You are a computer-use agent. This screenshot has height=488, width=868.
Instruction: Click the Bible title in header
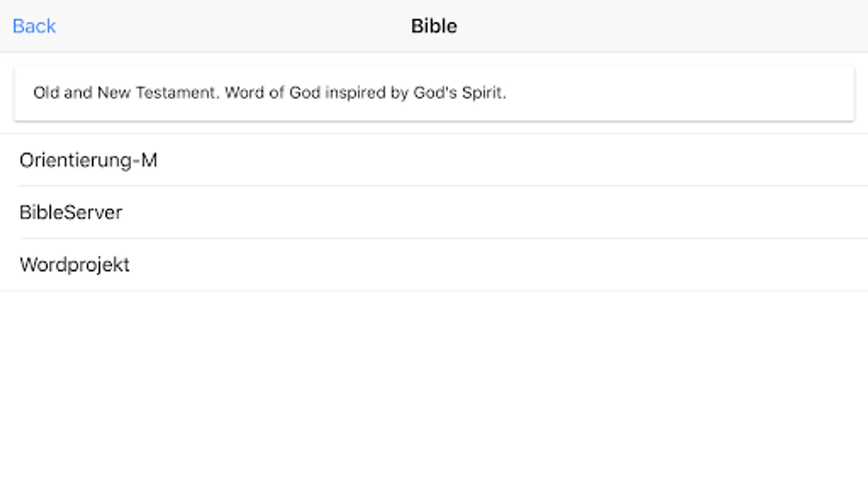(x=434, y=26)
